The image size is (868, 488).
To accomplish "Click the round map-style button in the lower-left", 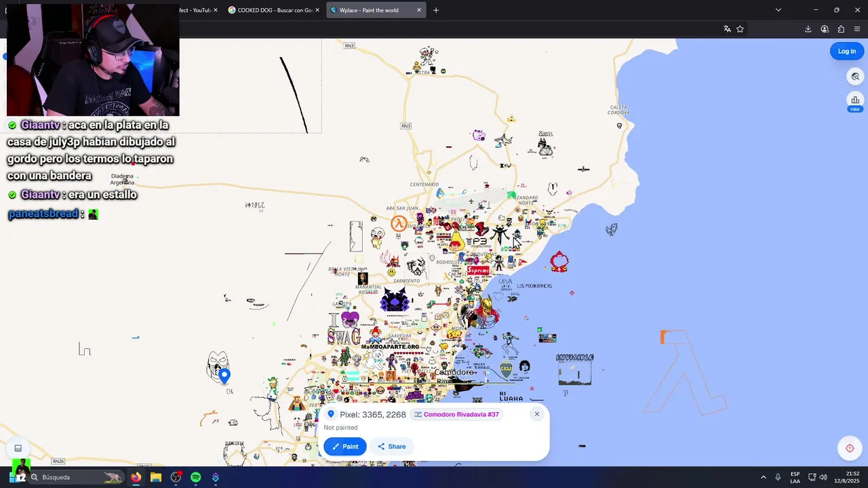I will point(18,448).
